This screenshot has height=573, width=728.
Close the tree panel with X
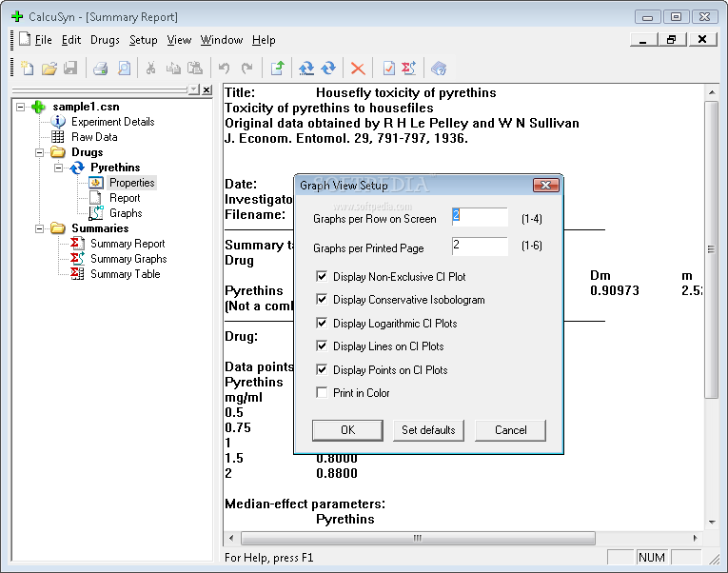[207, 89]
